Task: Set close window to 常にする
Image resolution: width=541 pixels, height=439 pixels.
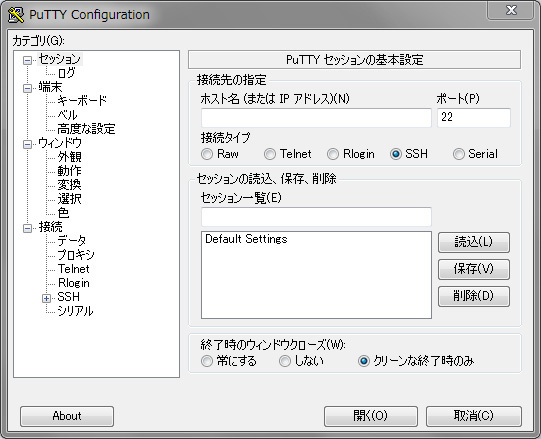Action: tap(207, 361)
